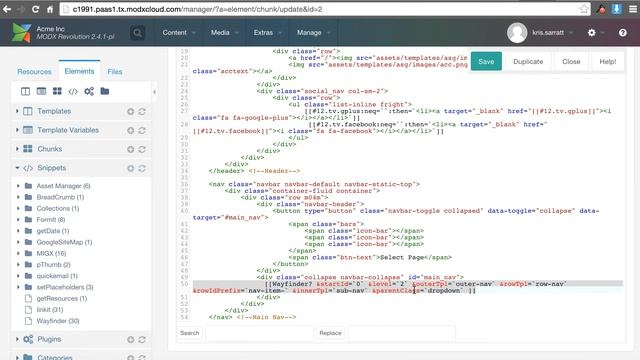Click the editor Replace field
Image resolution: width=640 pixels, height=360 pixels.
coord(401,333)
